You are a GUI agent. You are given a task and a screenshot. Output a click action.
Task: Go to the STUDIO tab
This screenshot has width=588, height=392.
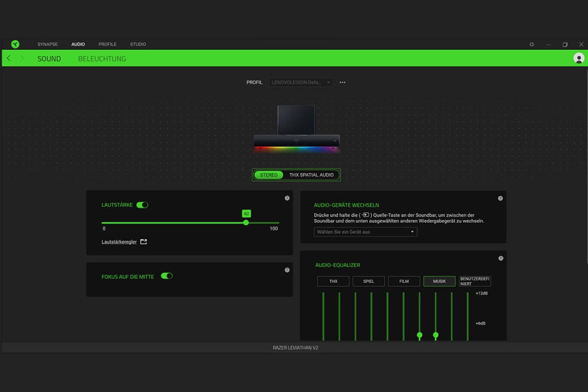(x=138, y=44)
